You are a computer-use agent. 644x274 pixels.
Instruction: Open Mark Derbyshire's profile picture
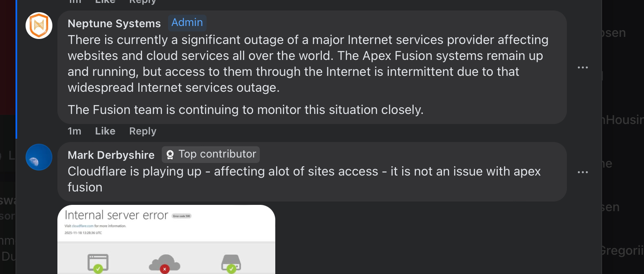[x=39, y=157]
